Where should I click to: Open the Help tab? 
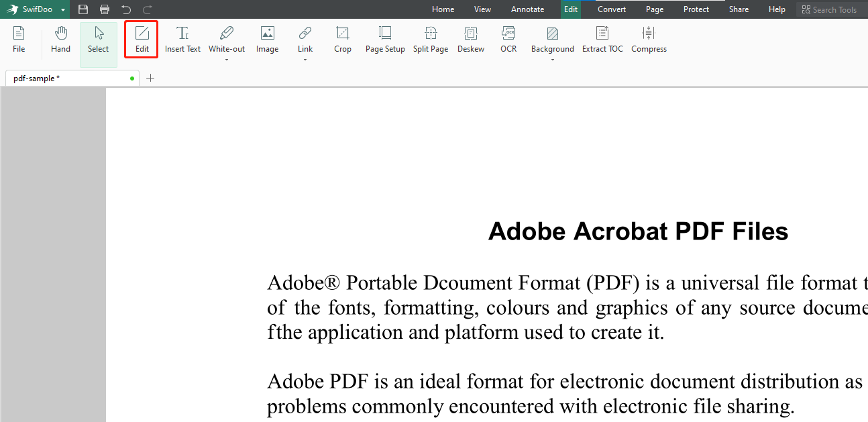tap(777, 9)
